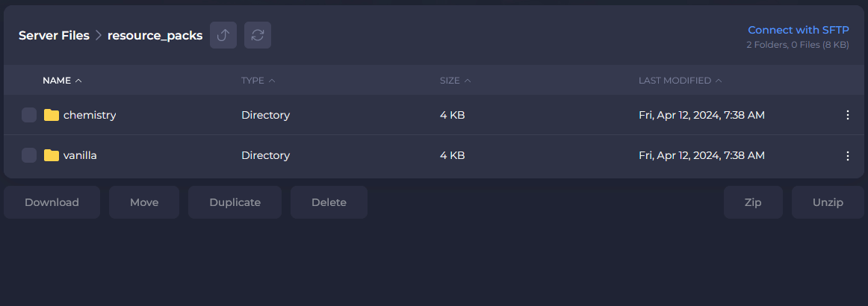Click the refresh file list icon
Screen dimensions: 868x306
coord(258,35)
